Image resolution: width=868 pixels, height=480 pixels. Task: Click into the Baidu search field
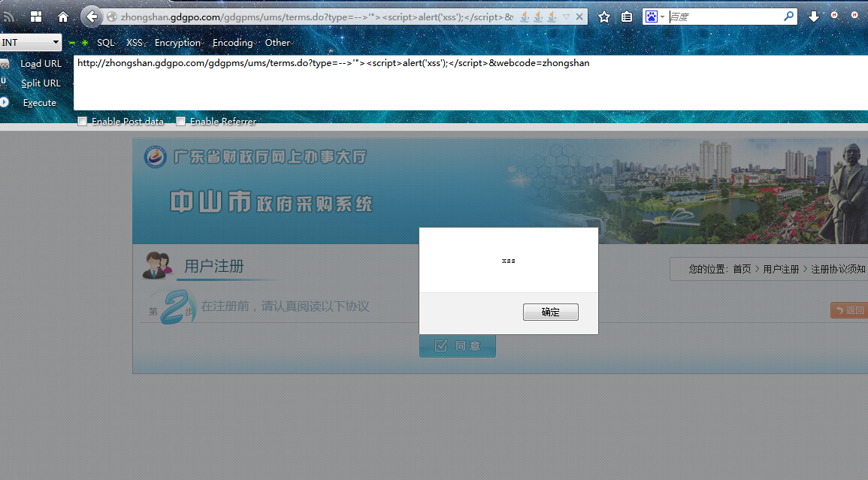coord(724,17)
